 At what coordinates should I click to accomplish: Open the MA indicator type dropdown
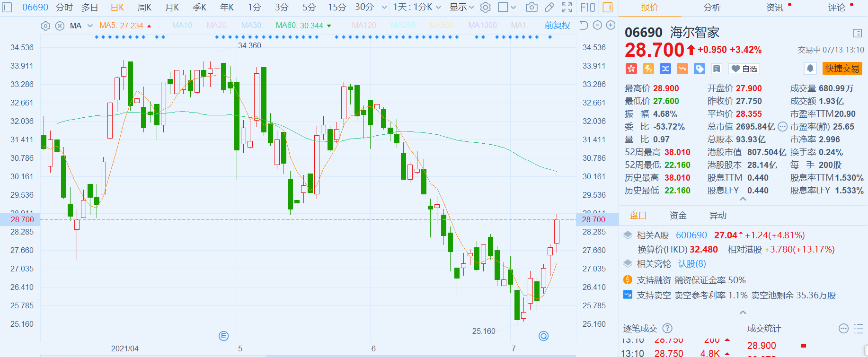click(x=81, y=26)
